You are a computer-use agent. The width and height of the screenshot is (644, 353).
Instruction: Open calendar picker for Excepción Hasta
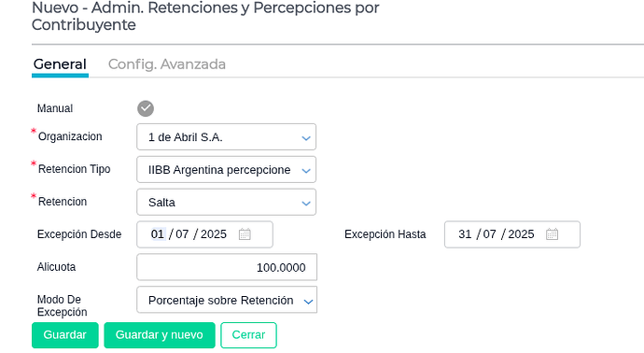point(552,234)
